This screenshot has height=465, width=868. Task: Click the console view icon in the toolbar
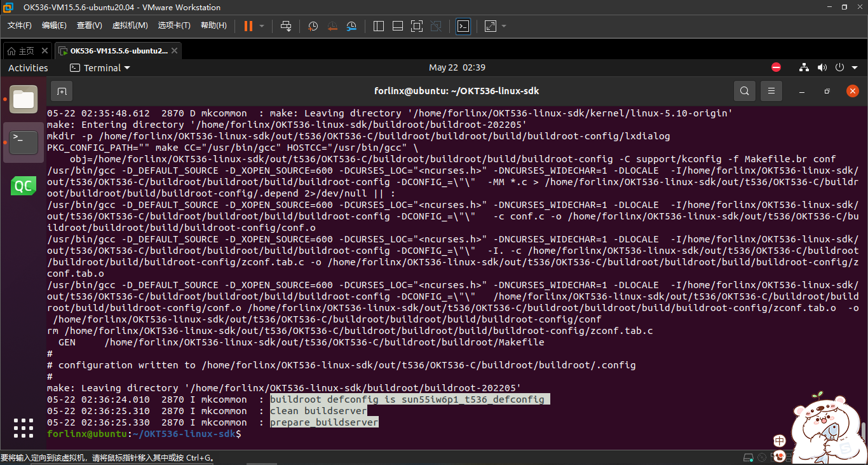(463, 26)
